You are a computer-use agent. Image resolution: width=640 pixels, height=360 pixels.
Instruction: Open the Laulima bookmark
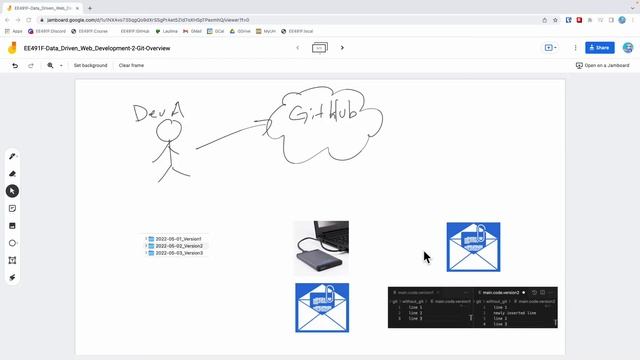click(x=167, y=31)
